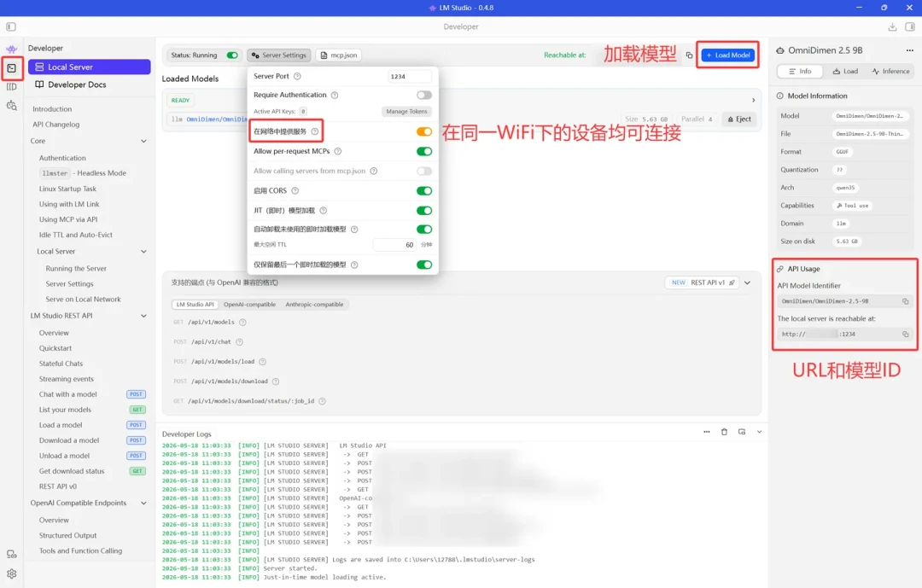Edit the 最大空闲 TTL value 60 field
The image size is (922, 588).
[x=395, y=245]
